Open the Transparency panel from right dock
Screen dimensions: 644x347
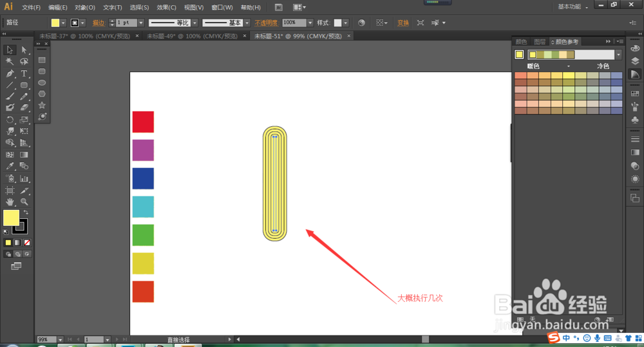point(635,166)
